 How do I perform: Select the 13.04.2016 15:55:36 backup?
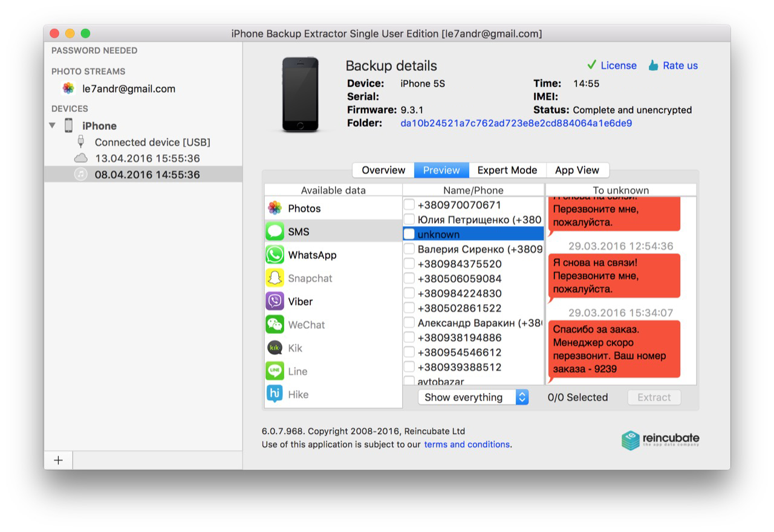coord(143,158)
